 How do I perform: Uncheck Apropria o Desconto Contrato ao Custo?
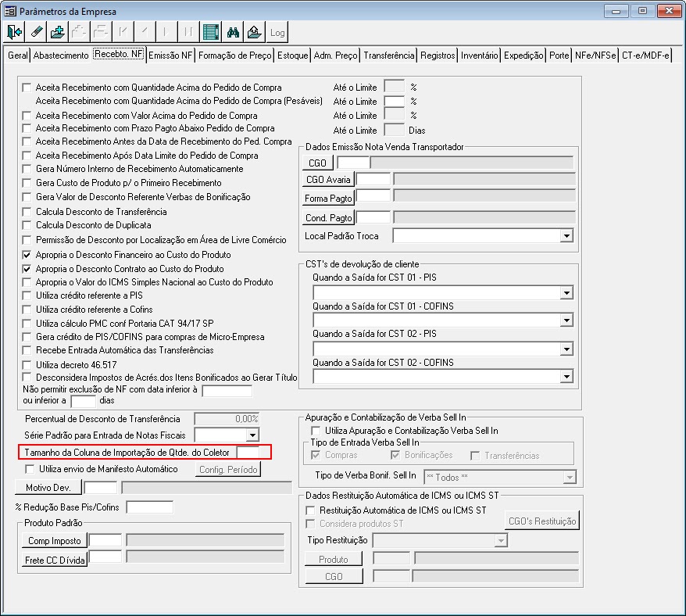[27, 269]
